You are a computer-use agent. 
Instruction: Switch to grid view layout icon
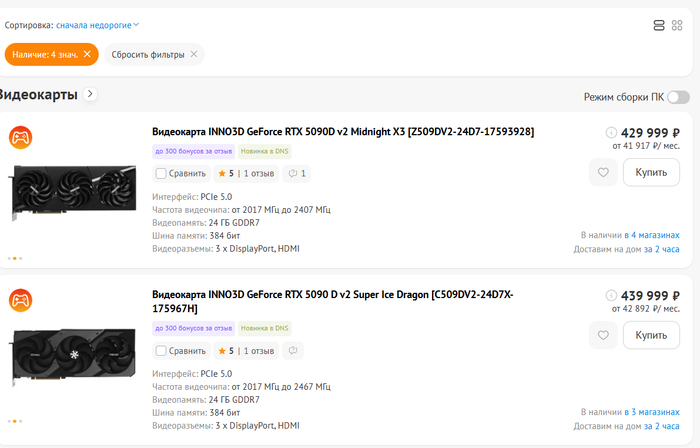tap(677, 25)
